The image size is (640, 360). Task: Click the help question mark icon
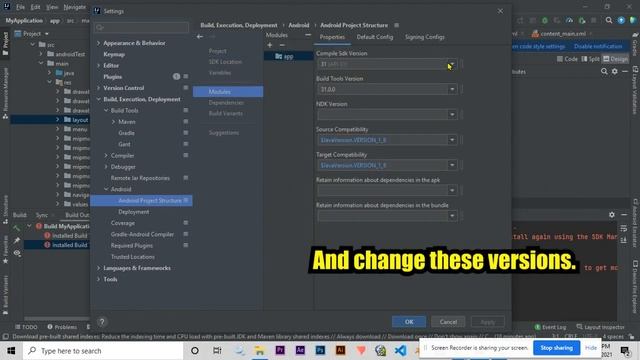click(x=102, y=322)
